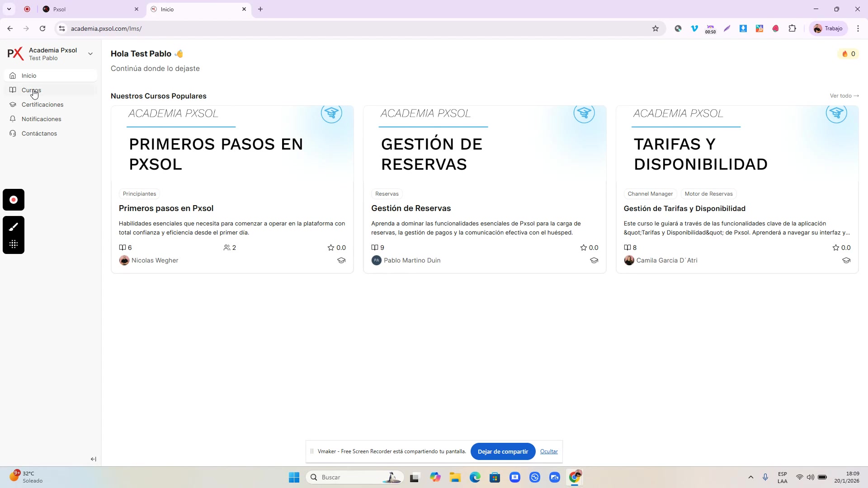Show hidden system tray icons

tap(751, 477)
